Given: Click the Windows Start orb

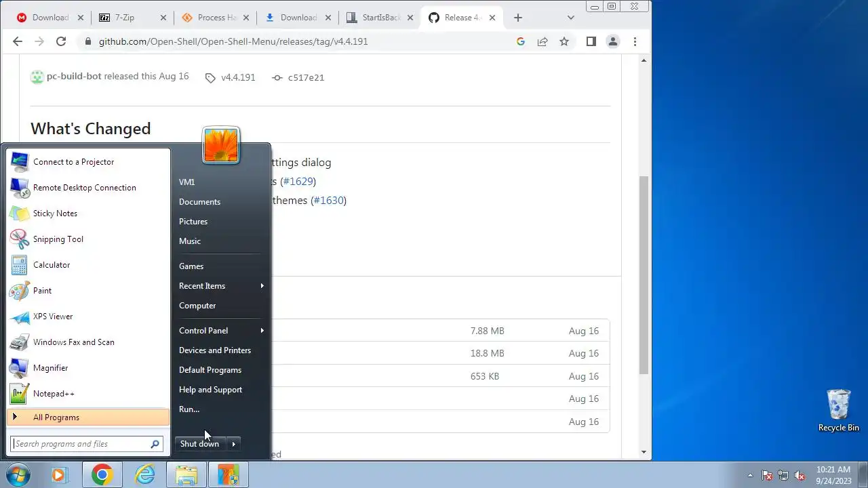Looking at the screenshot, I should click(x=18, y=475).
